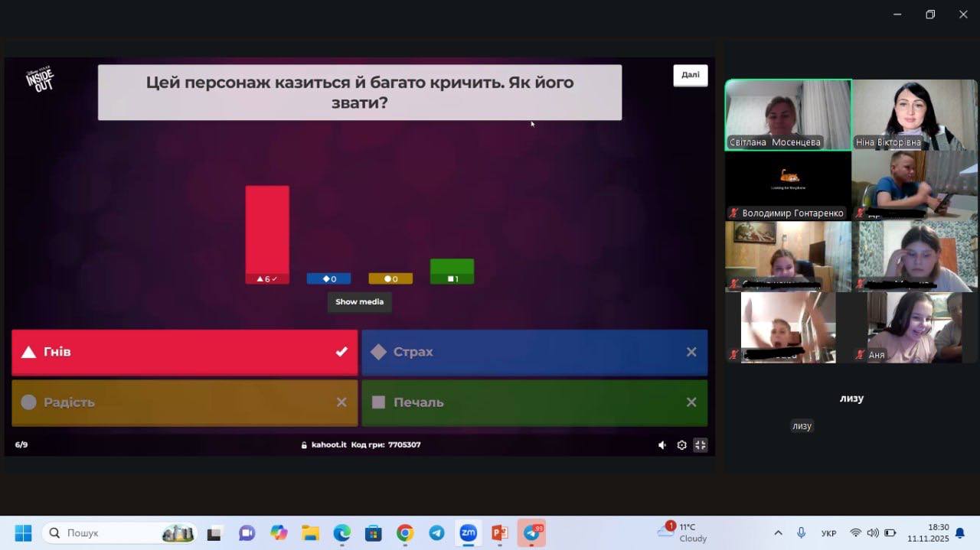Switch the УКР keyboard language indicator
The width and height of the screenshot is (980, 550).
[x=828, y=533]
